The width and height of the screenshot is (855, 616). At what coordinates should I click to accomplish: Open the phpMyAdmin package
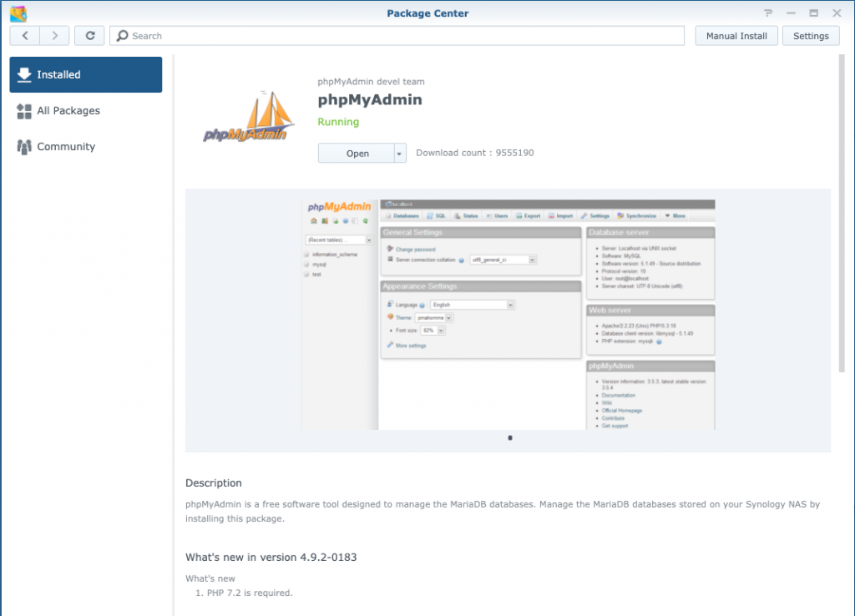click(x=356, y=154)
